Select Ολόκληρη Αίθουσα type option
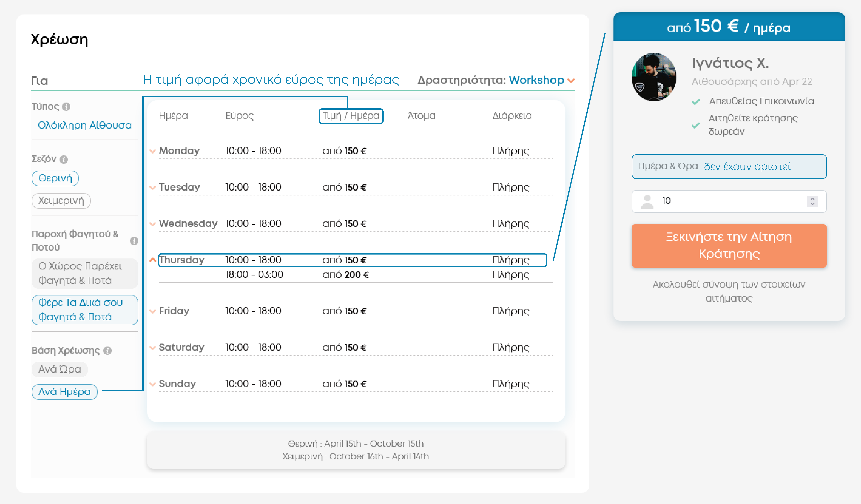Image resolution: width=861 pixels, height=504 pixels. (84, 125)
